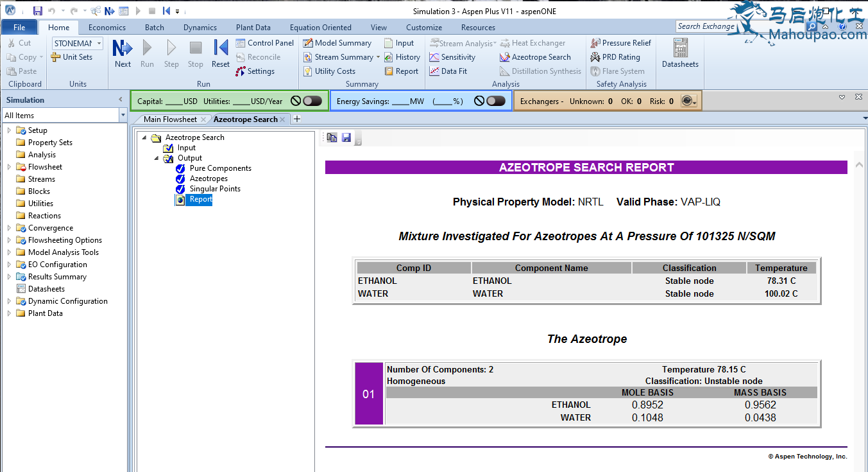Click the Next run icon
The width and height of the screenshot is (868, 472).
point(123,53)
